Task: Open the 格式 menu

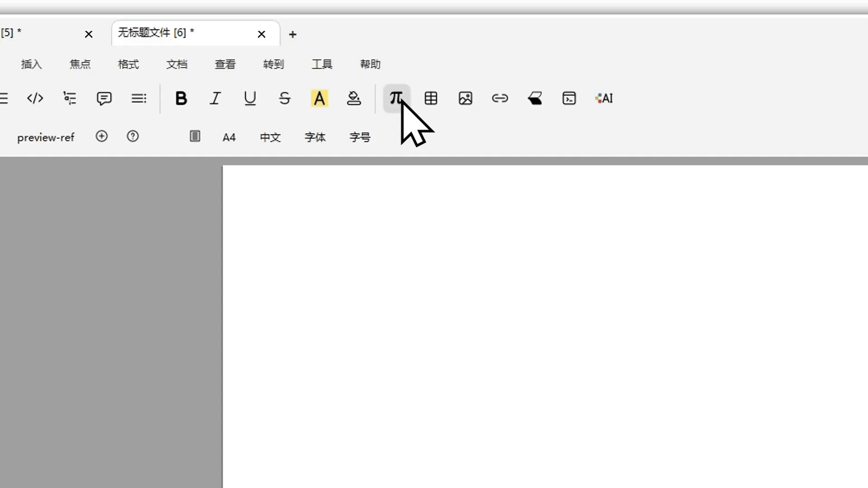Action: (x=128, y=64)
